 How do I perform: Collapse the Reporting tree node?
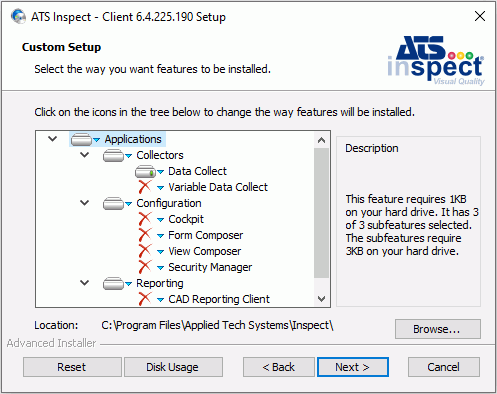pyautogui.click(x=85, y=283)
